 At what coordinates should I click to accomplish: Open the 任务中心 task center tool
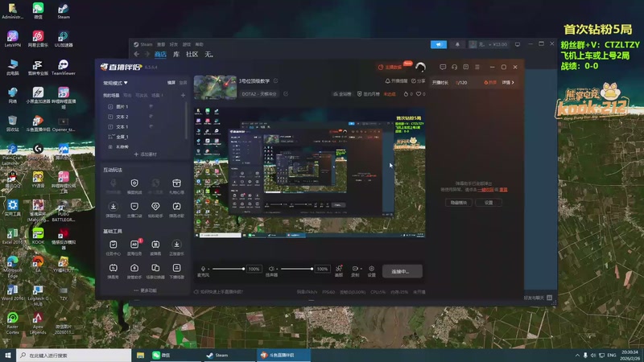tap(113, 248)
